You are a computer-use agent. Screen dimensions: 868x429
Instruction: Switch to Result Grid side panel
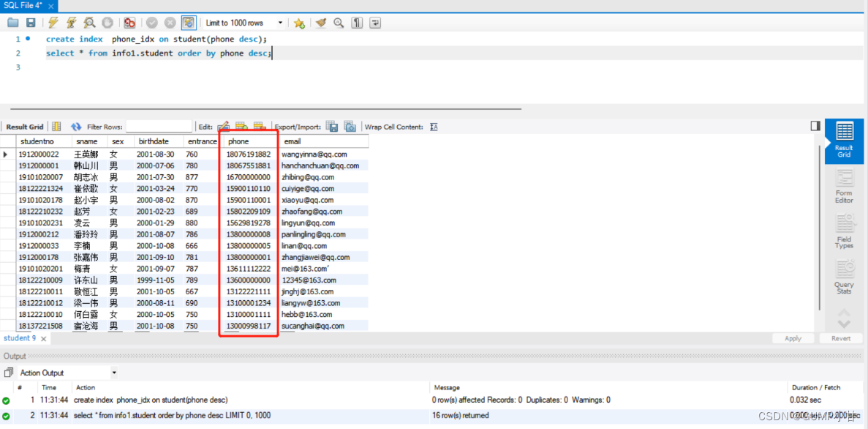(x=844, y=141)
